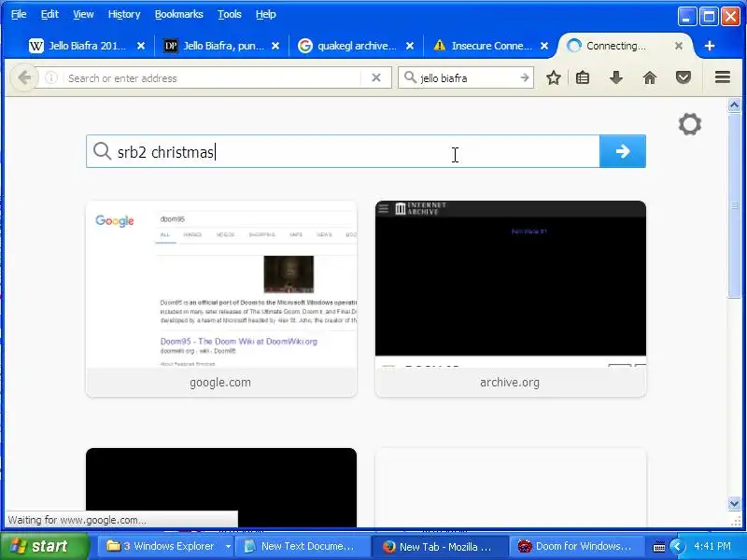Switch to the Jello Biafra 201... Wikipedia tab
747x560 pixels.
coord(87,46)
